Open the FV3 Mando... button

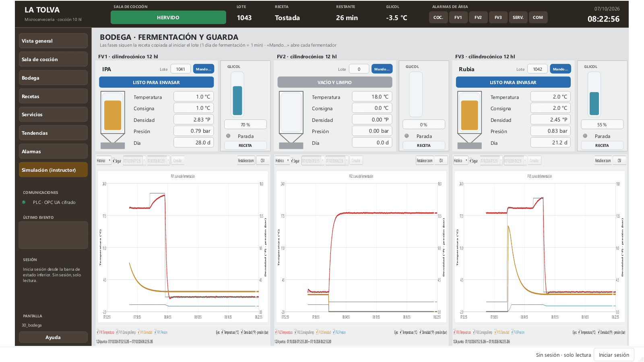[560, 69]
